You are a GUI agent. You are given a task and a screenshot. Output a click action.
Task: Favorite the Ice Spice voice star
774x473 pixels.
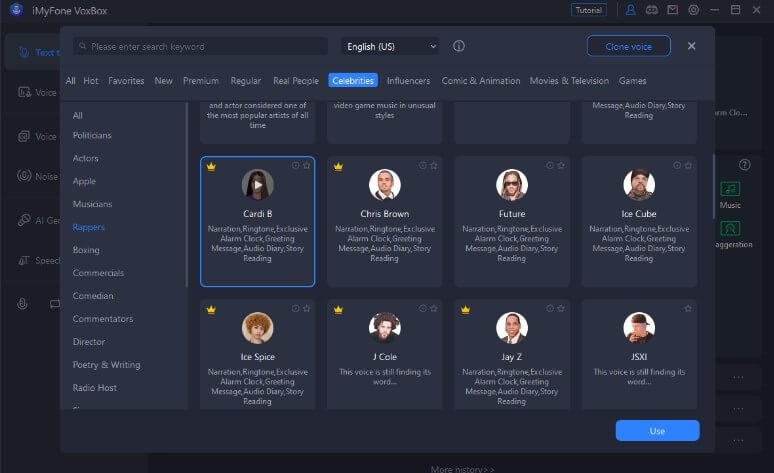point(307,308)
